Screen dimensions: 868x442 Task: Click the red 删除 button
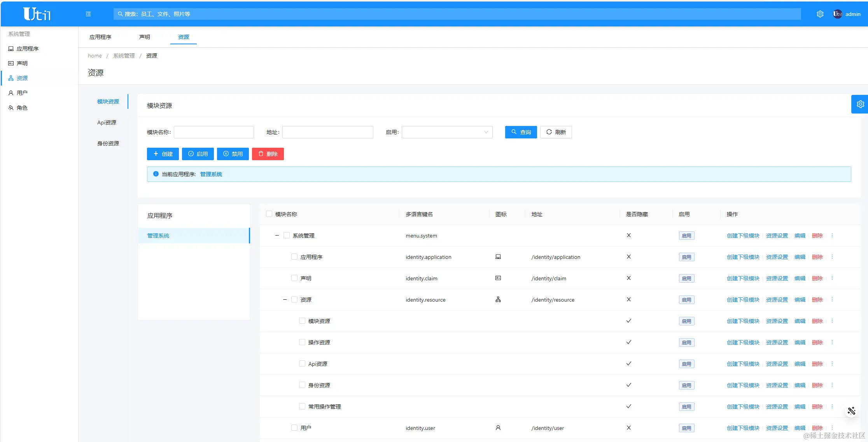(x=268, y=154)
